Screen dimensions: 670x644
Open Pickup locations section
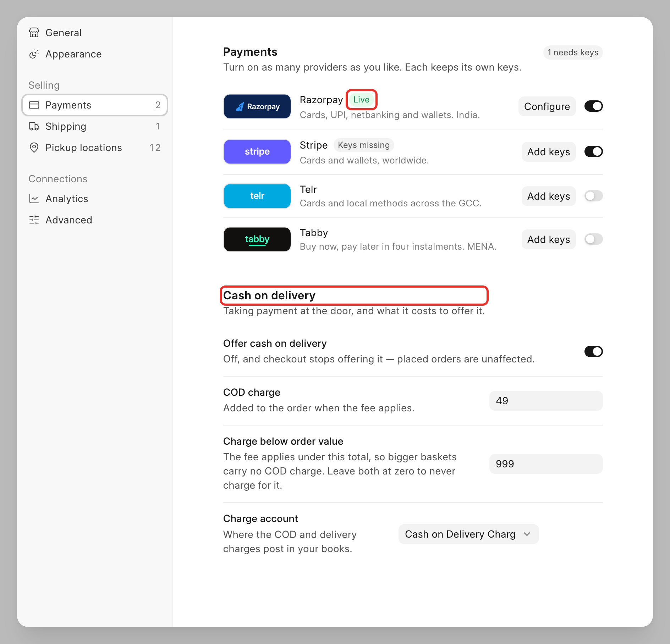(x=95, y=148)
